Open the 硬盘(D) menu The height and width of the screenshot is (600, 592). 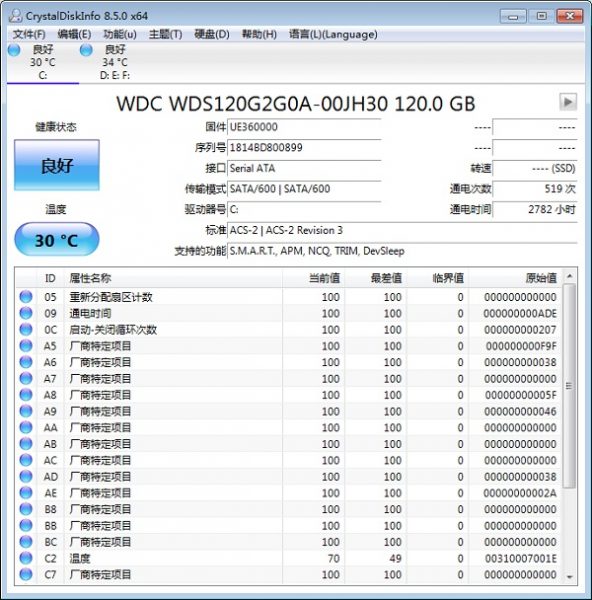click(212, 34)
